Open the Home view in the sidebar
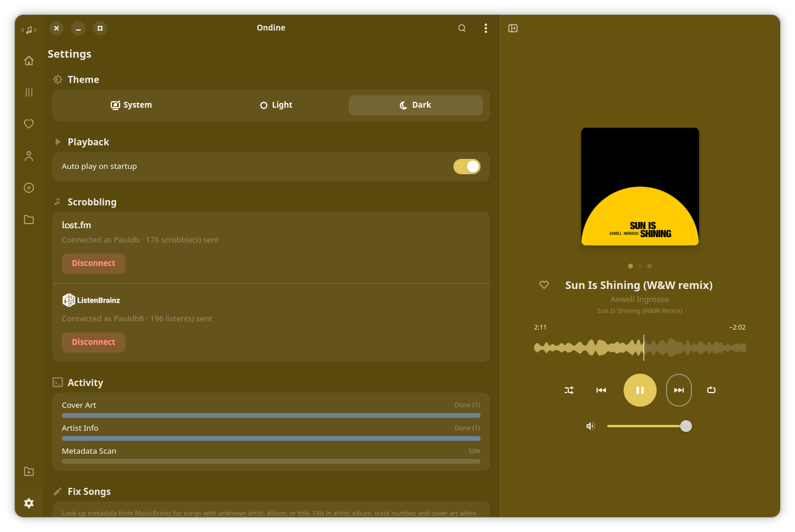 click(29, 60)
